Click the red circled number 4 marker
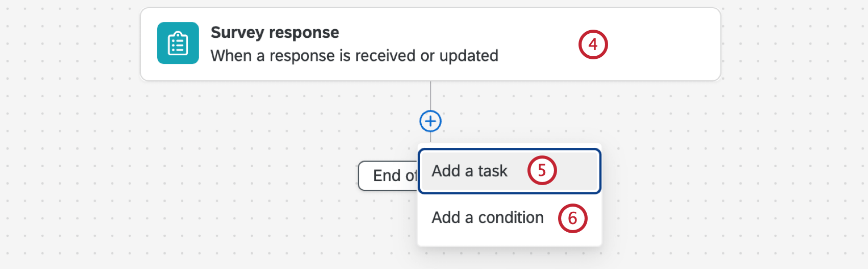The width and height of the screenshot is (868, 269). 593,44
